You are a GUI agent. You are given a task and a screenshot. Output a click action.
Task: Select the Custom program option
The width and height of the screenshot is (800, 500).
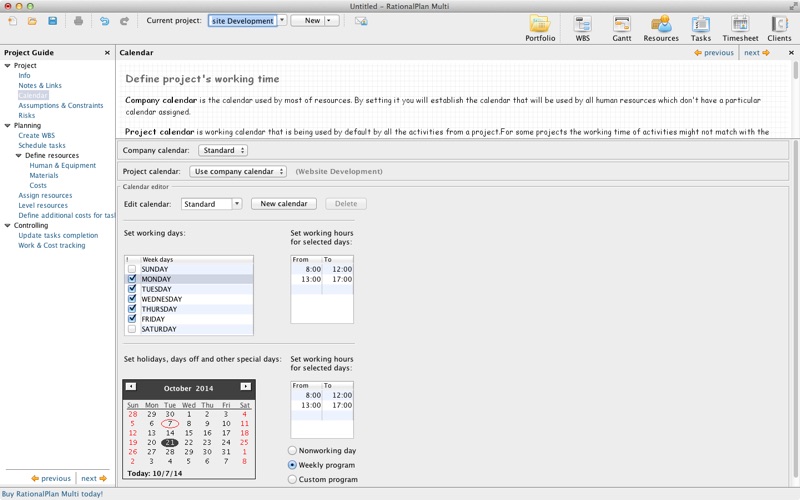pyautogui.click(x=292, y=479)
